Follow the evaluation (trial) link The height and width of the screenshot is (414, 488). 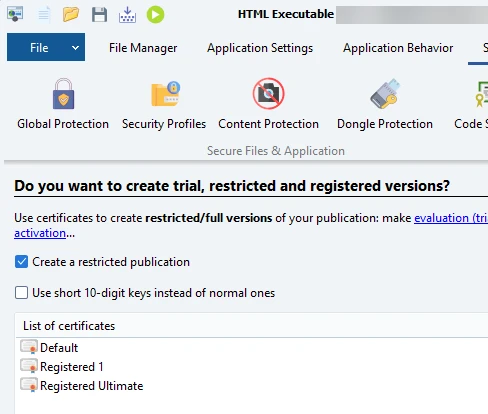[451, 218]
